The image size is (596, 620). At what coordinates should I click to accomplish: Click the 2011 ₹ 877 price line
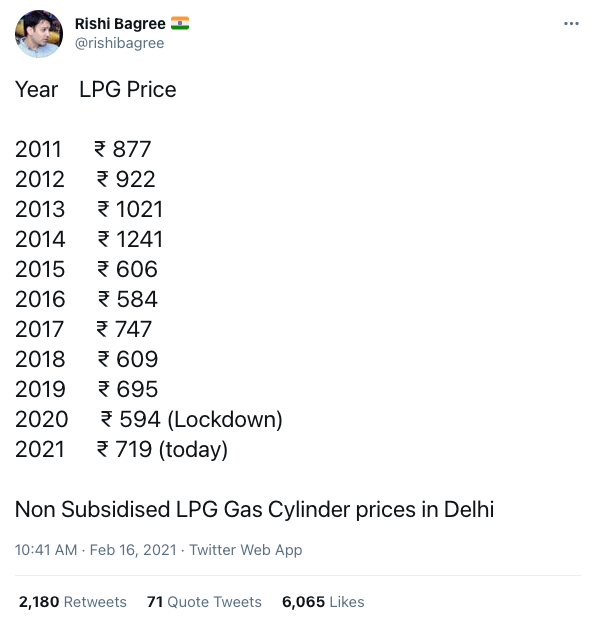pyautogui.click(x=83, y=149)
